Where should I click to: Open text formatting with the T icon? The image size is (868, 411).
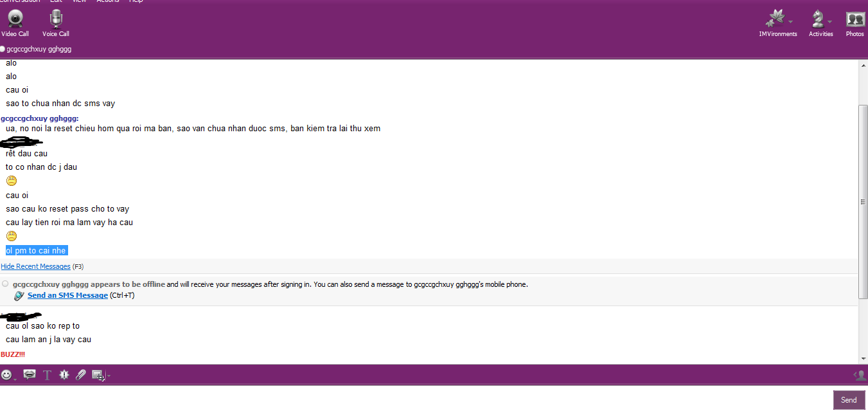(47, 375)
